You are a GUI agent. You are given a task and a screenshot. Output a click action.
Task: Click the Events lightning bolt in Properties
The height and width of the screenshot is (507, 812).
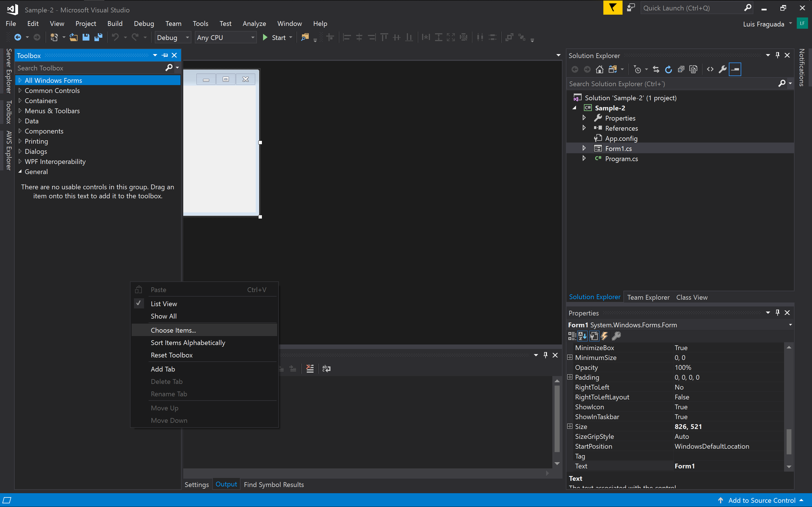point(604,336)
